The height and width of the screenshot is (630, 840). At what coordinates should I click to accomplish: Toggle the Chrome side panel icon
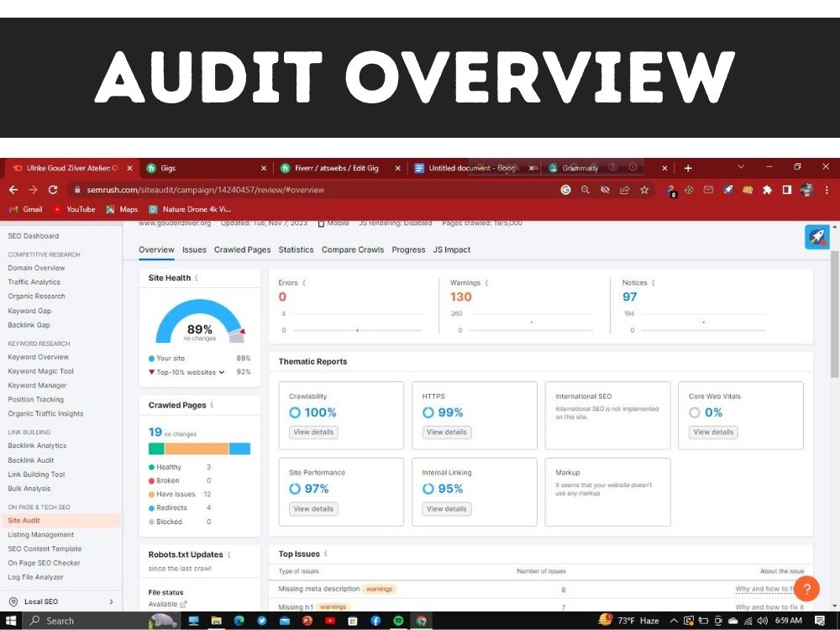(786, 190)
